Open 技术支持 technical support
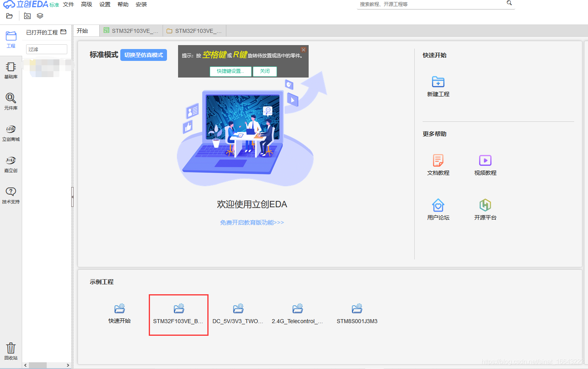Image resolution: width=588 pixels, height=369 pixels. click(x=11, y=196)
